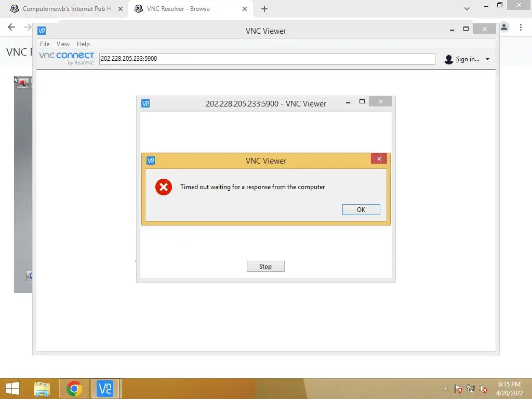Open File Explorer from the taskbar
Screen dimensions: 532x399
pos(42,389)
